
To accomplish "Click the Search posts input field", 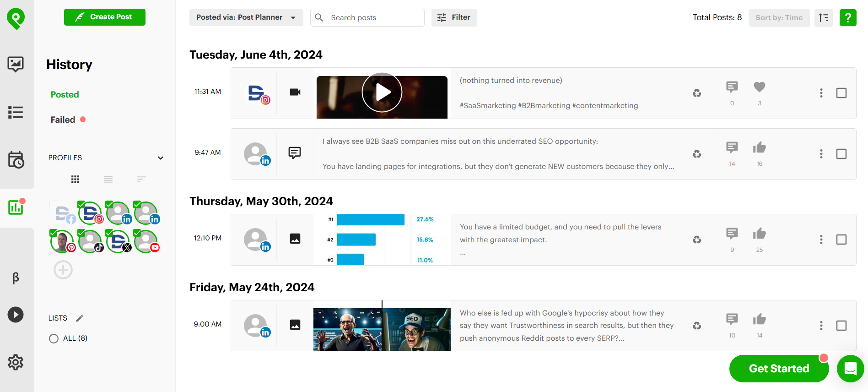I will point(367,17).
